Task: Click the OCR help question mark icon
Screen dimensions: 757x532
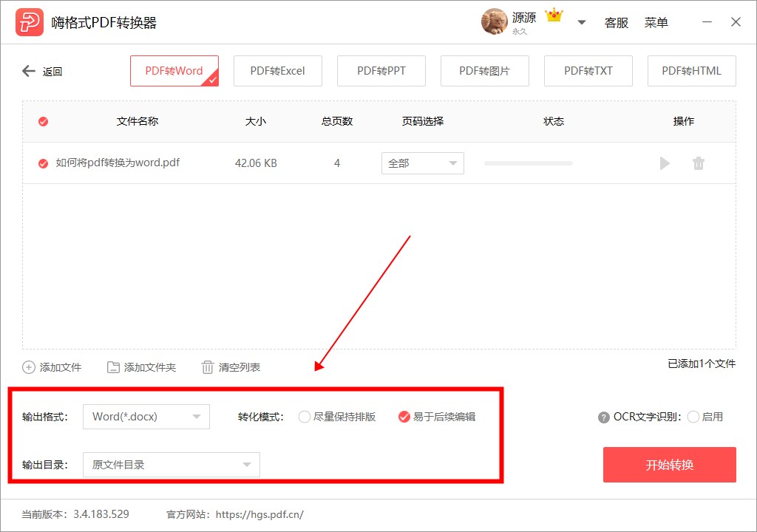Action: (603, 417)
